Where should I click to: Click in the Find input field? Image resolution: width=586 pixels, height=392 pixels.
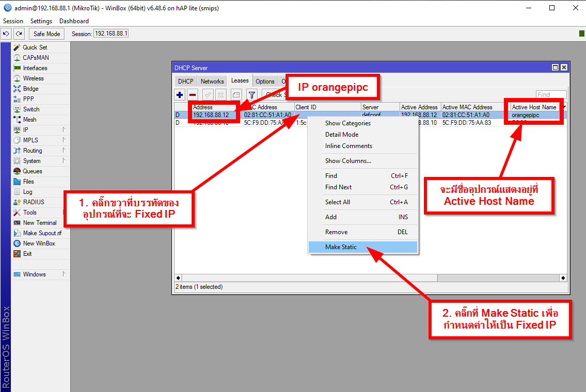pos(551,95)
